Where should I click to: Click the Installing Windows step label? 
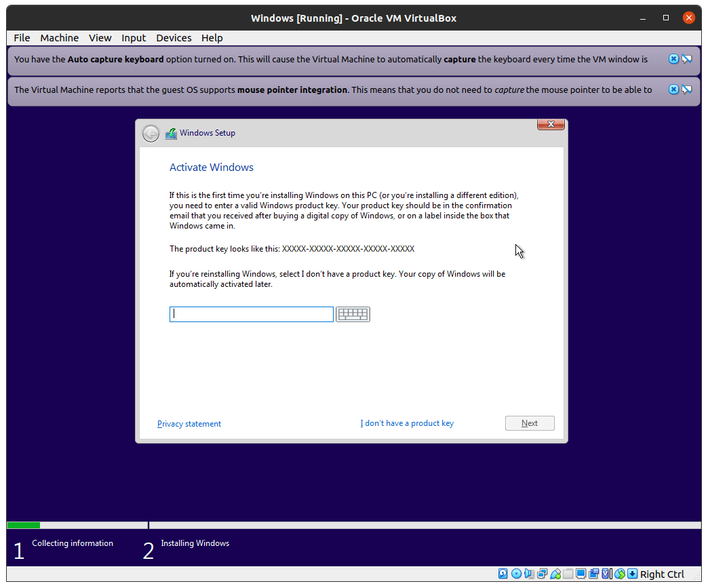[195, 543]
